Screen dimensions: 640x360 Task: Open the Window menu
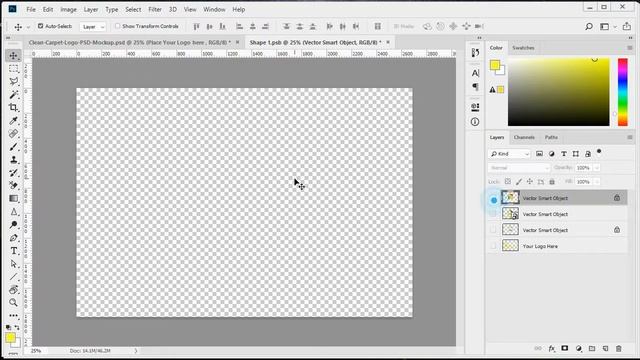[x=214, y=9]
